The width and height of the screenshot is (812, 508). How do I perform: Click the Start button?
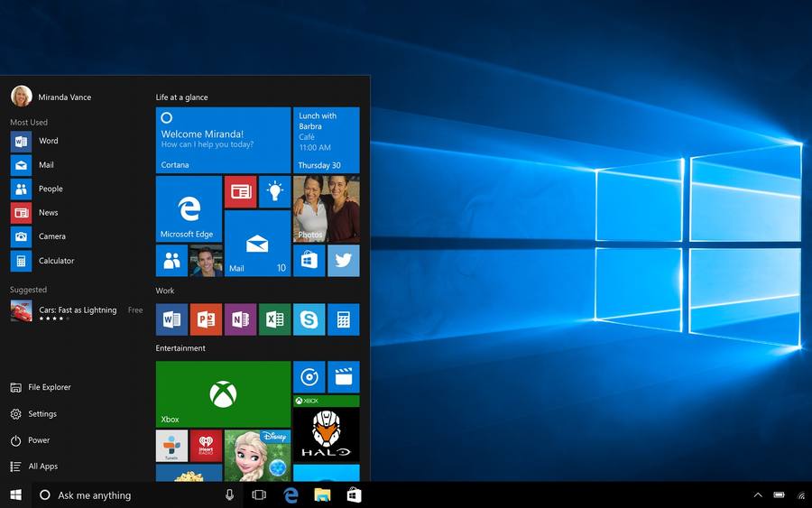pyautogui.click(x=16, y=495)
